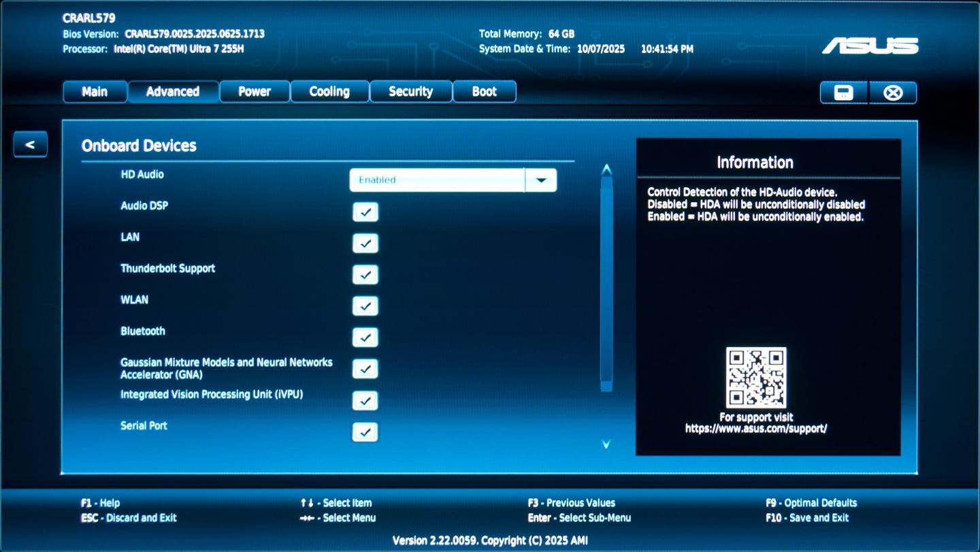Image resolution: width=980 pixels, height=552 pixels.
Task: Click the Bios Version value
Action: (x=195, y=33)
